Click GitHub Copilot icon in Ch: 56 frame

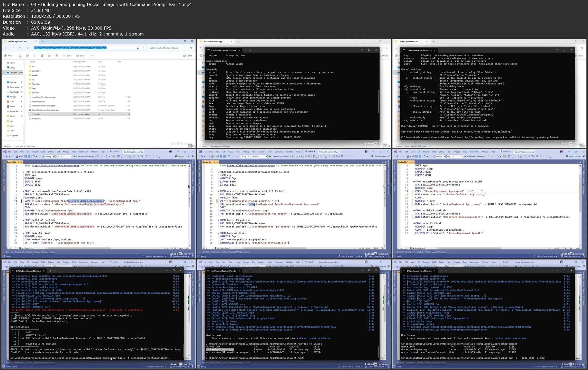(176, 156)
